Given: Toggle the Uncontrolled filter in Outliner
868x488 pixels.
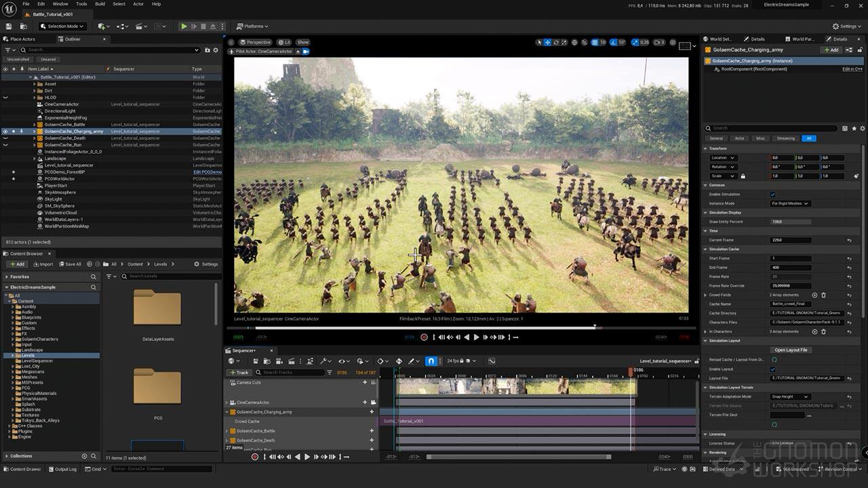Looking at the screenshot, I should [18, 59].
